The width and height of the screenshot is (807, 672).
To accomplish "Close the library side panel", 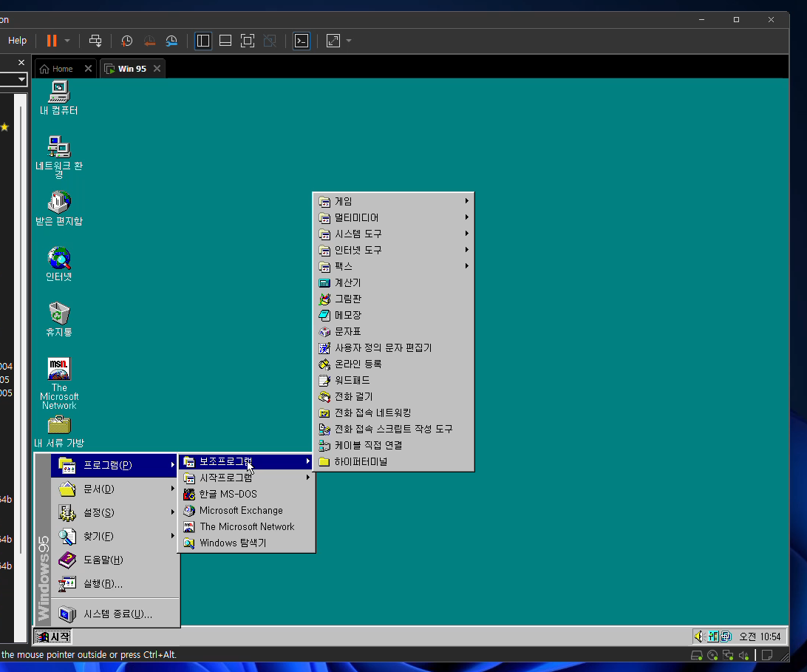I will point(21,62).
